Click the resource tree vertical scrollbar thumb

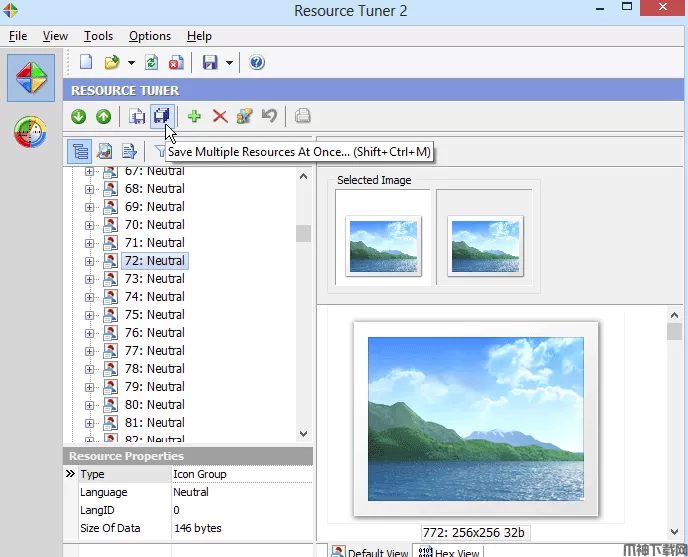pyautogui.click(x=303, y=233)
